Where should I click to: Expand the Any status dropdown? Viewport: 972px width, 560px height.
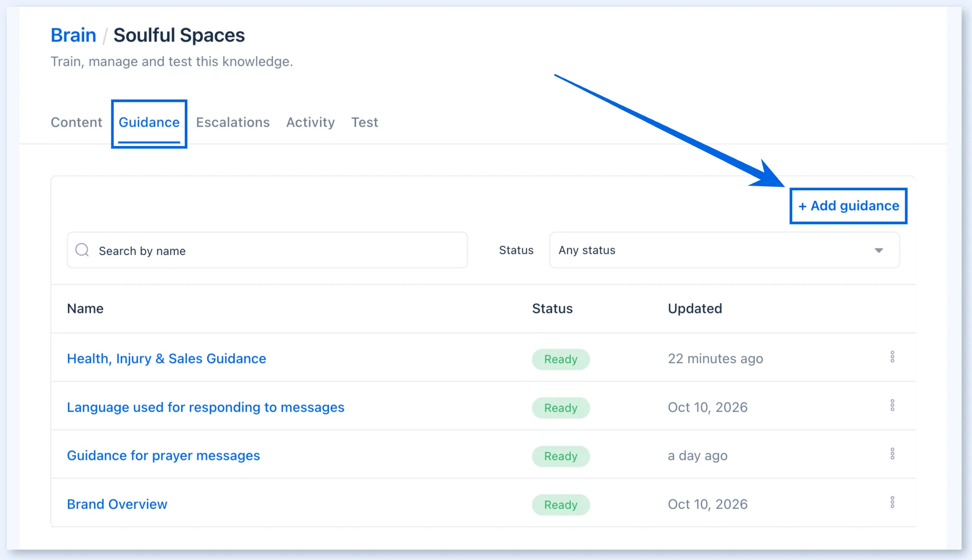coord(724,250)
